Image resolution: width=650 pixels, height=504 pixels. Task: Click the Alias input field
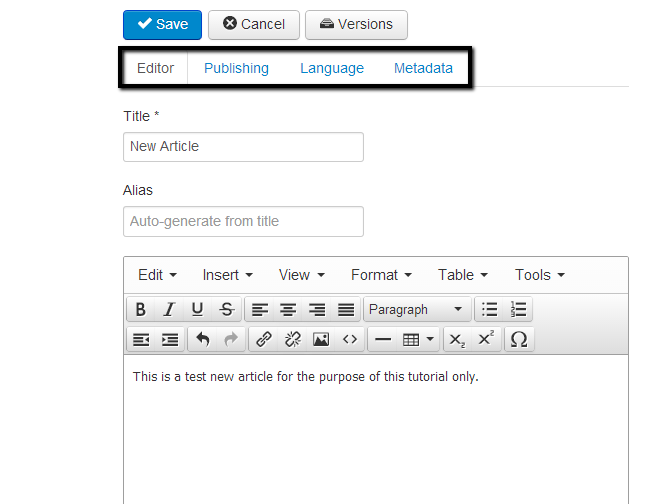point(243,221)
